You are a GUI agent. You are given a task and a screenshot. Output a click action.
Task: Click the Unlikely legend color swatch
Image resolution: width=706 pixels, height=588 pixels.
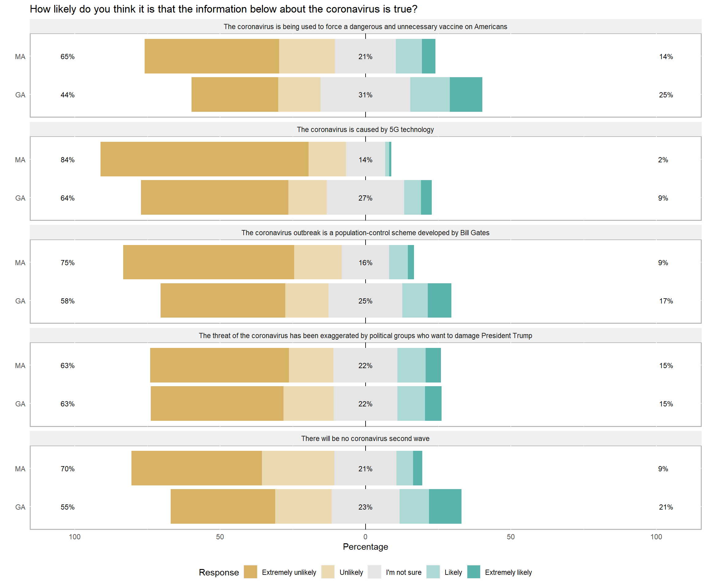click(x=328, y=572)
